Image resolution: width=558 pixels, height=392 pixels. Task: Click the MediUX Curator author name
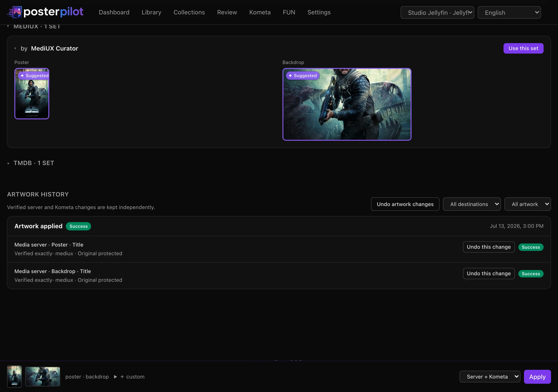[x=55, y=48]
